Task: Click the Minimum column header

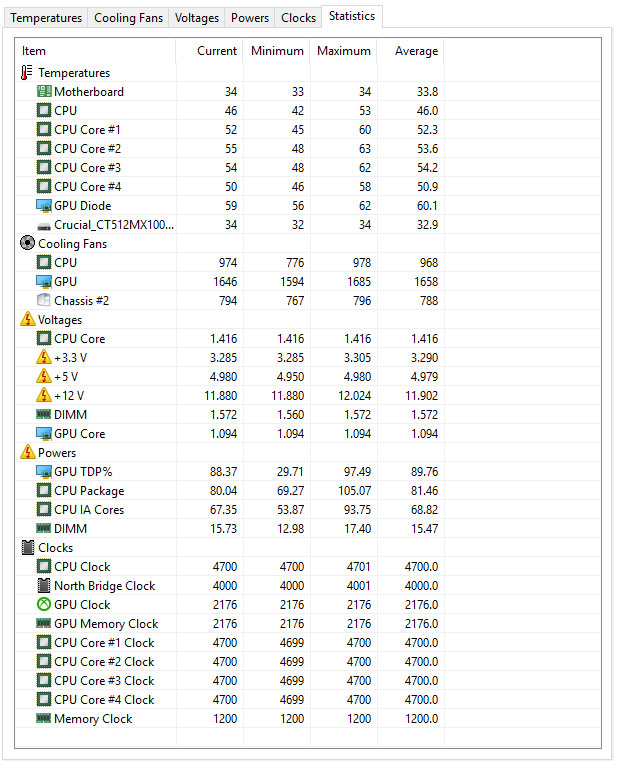Action: 276,51
